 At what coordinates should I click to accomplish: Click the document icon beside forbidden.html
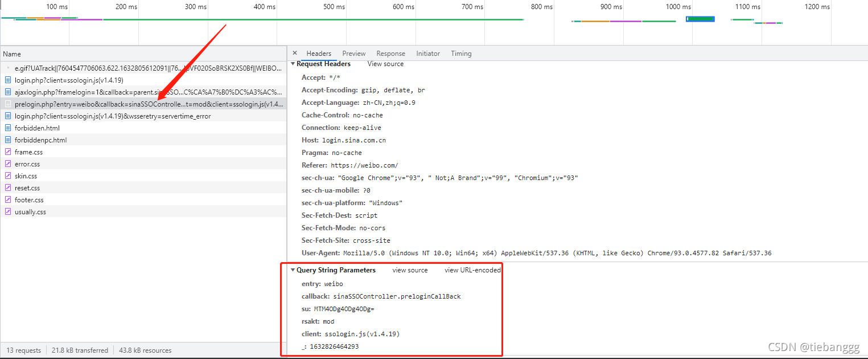pyautogui.click(x=8, y=128)
